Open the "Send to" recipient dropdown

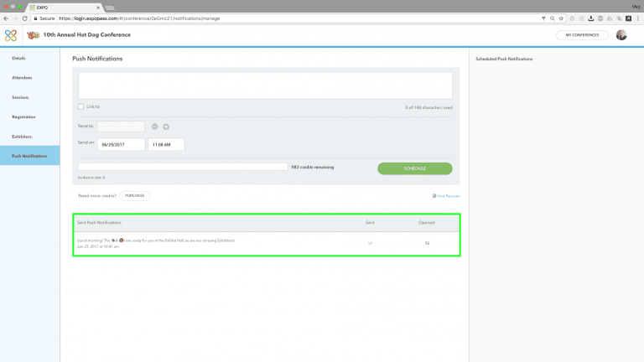[x=120, y=127]
